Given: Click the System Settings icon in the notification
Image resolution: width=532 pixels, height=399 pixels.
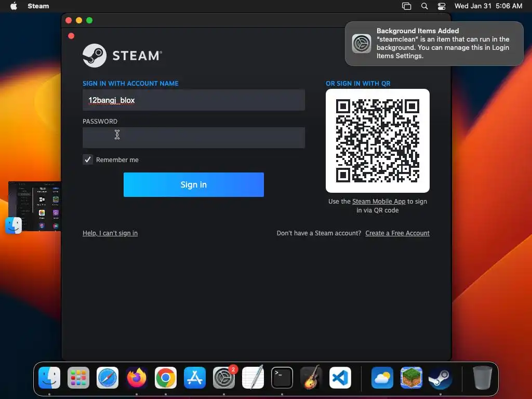Looking at the screenshot, I should click(x=362, y=44).
